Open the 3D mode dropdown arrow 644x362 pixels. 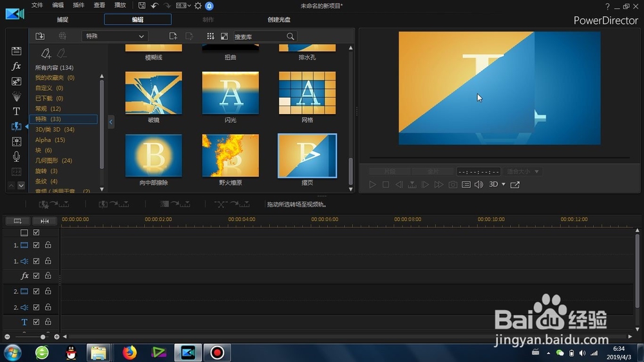504,184
